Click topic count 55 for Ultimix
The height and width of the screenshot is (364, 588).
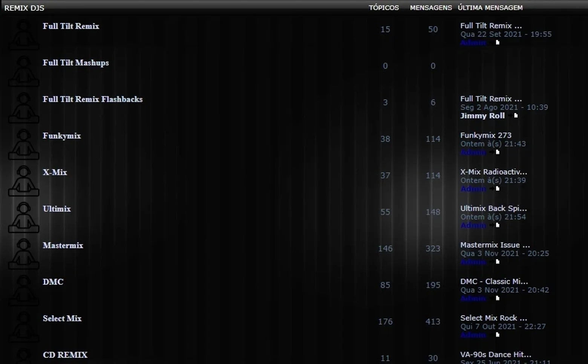(x=385, y=212)
